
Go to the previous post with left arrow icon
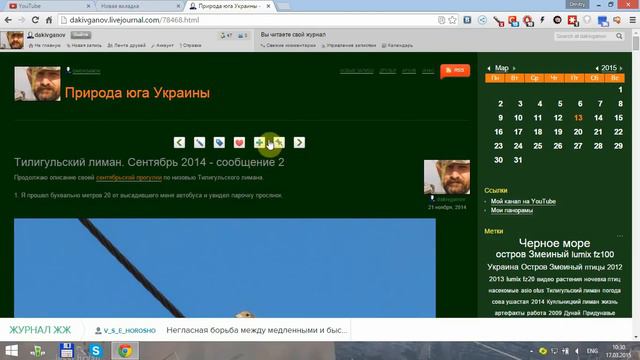pos(179,142)
